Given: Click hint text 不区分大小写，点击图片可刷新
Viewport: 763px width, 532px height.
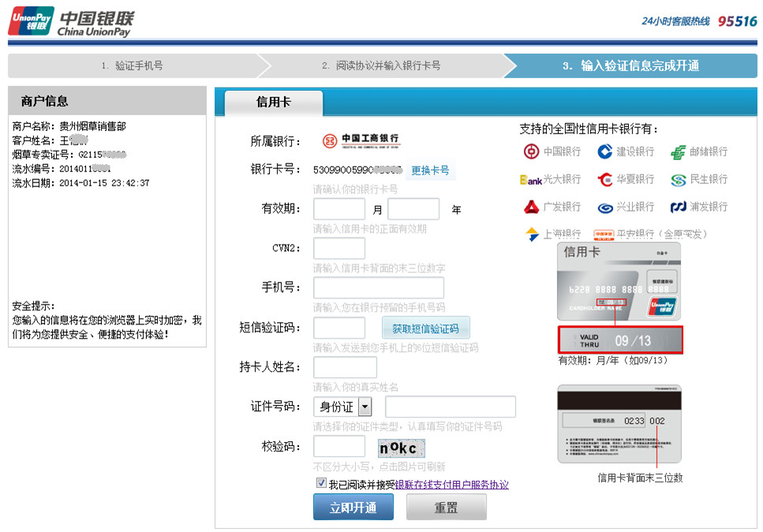Looking at the screenshot, I should pyautogui.click(x=379, y=466).
